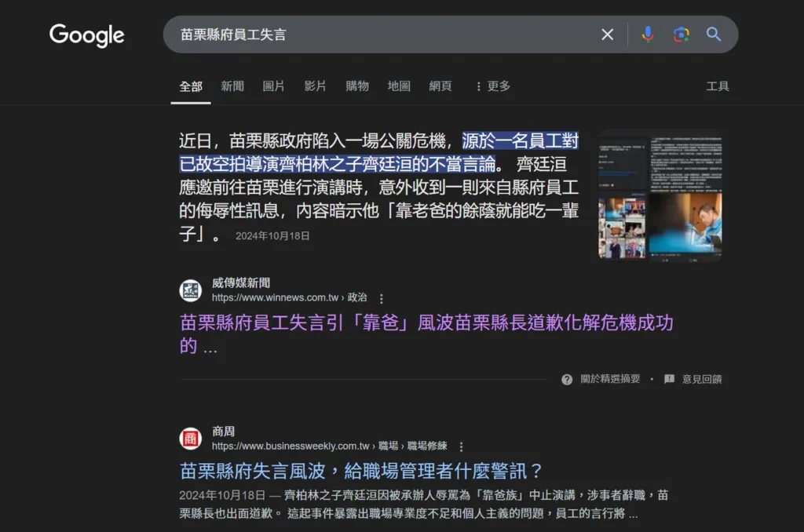The image size is (804, 532).
Task: Click the 商周 site favicon
Action: point(190,439)
